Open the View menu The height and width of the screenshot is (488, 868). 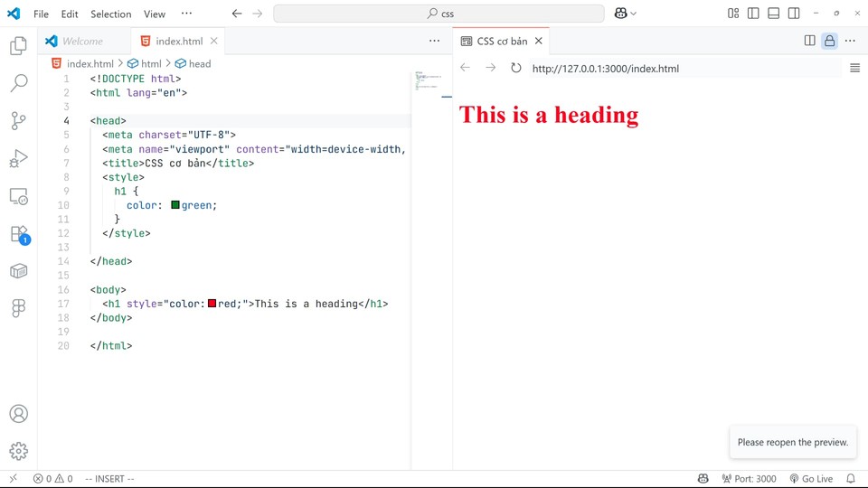[x=155, y=14]
